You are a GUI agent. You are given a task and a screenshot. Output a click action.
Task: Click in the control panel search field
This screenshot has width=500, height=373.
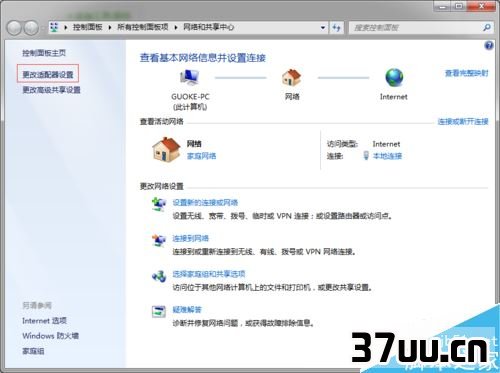tap(417, 28)
